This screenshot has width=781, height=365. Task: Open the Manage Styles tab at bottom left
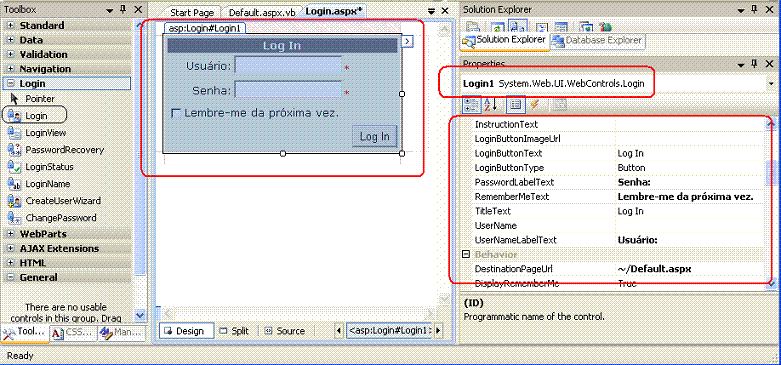point(121,333)
